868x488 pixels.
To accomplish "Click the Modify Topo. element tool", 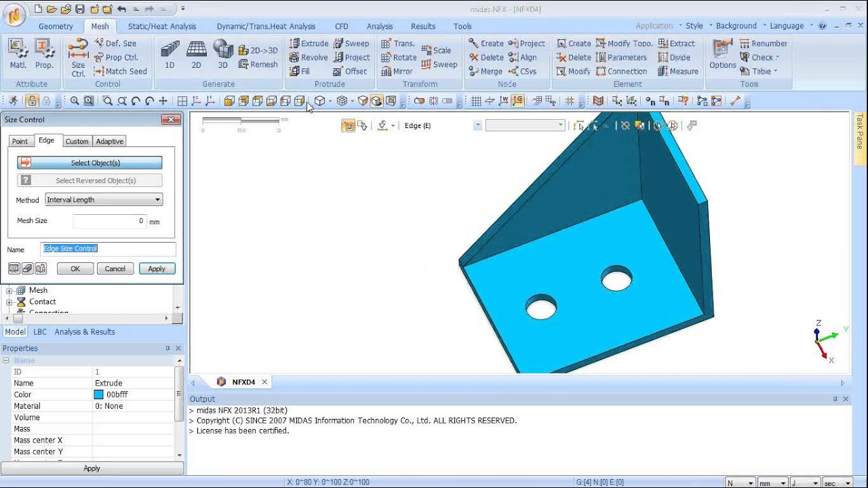I will point(624,43).
